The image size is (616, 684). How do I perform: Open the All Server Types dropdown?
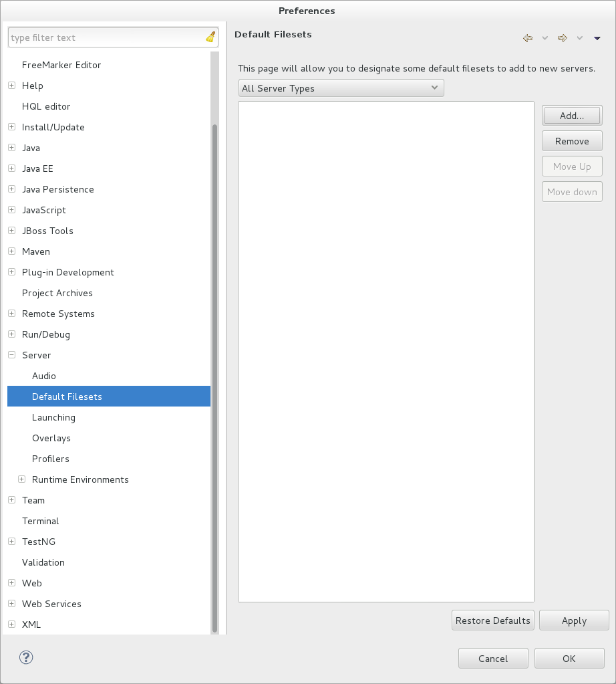click(x=341, y=88)
